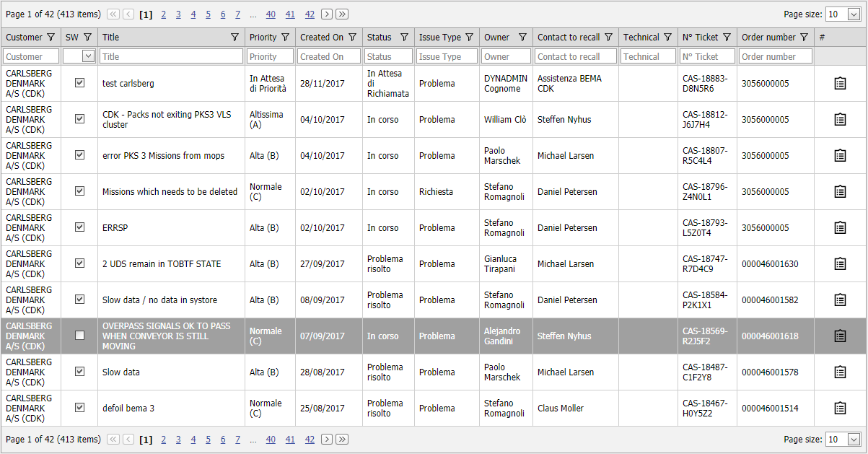868x454 pixels.
Task: Sort by N° Ticket column header
Action: [700, 38]
